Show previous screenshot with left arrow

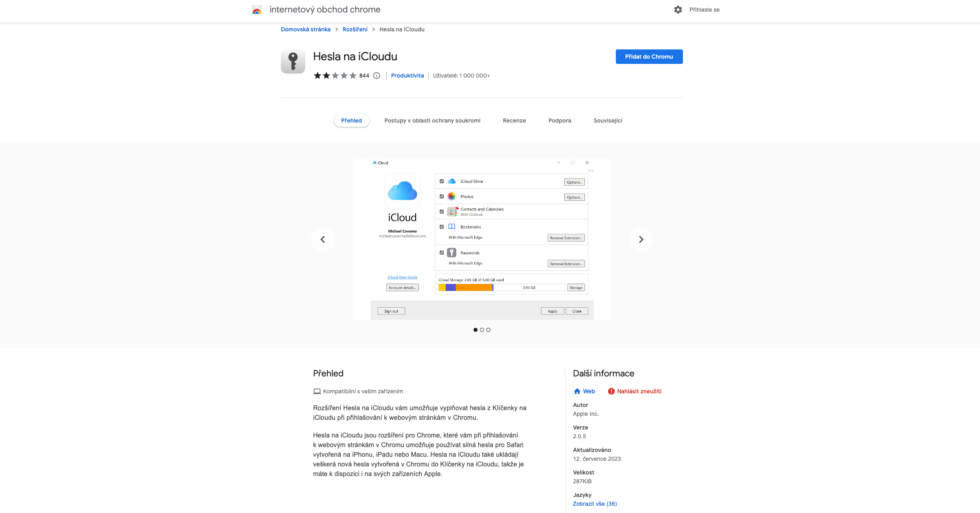322,239
